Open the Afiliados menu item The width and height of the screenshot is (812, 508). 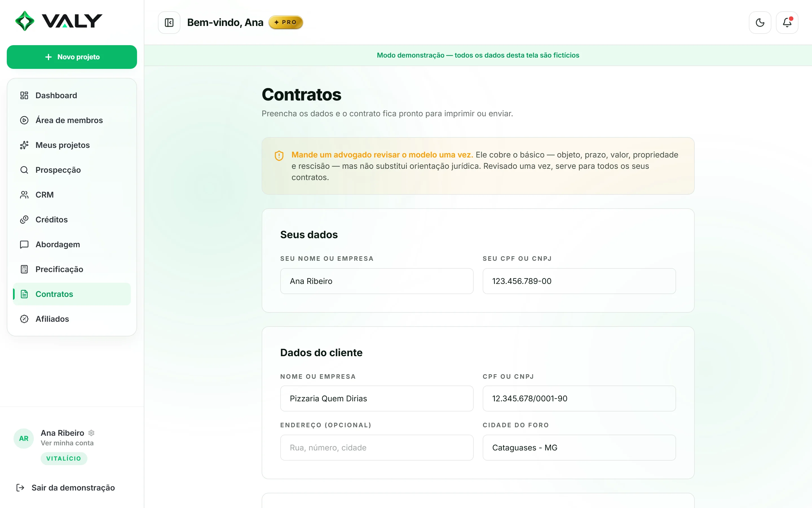[72, 319]
